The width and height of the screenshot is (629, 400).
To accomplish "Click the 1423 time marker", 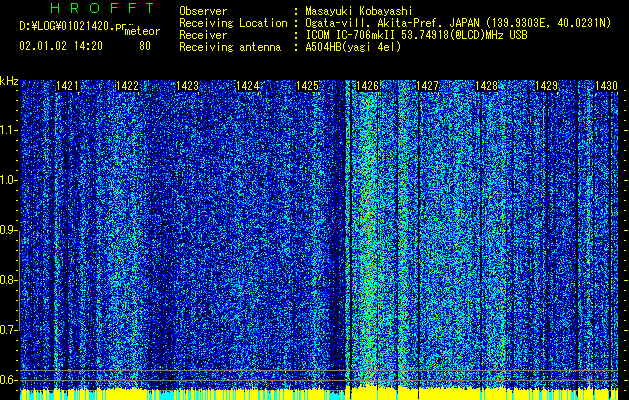I will [187, 86].
